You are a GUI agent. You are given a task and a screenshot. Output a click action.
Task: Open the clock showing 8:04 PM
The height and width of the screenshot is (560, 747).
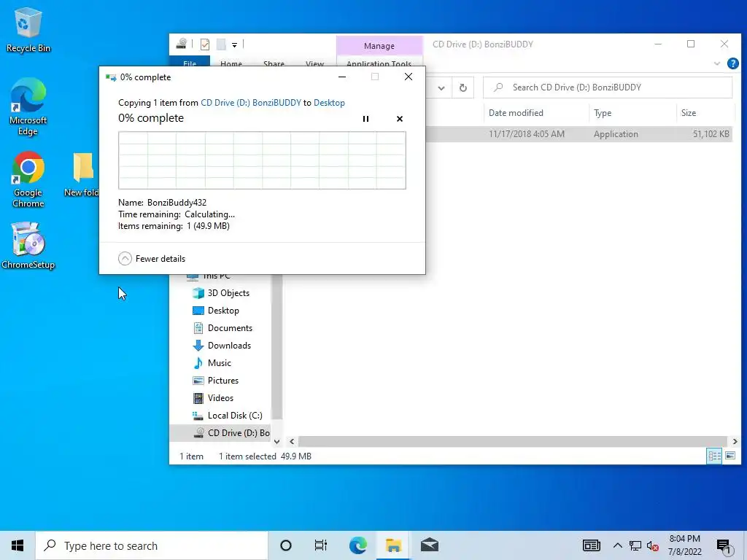(x=684, y=545)
